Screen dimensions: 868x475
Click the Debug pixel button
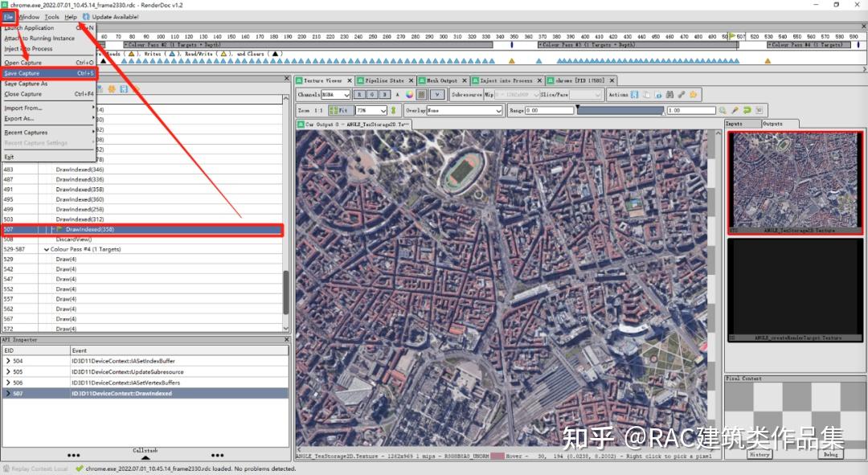831,455
